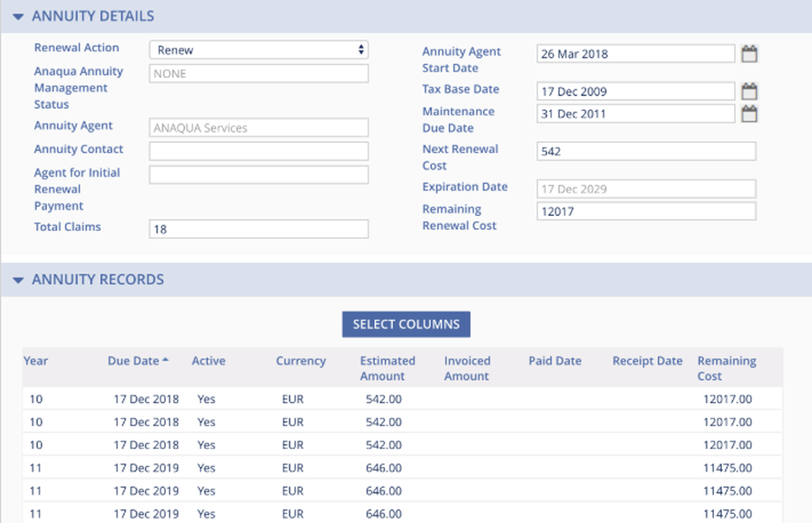The width and height of the screenshot is (812, 523).
Task: Click the ANNUITY DETAILS section heading
Action: (x=93, y=16)
